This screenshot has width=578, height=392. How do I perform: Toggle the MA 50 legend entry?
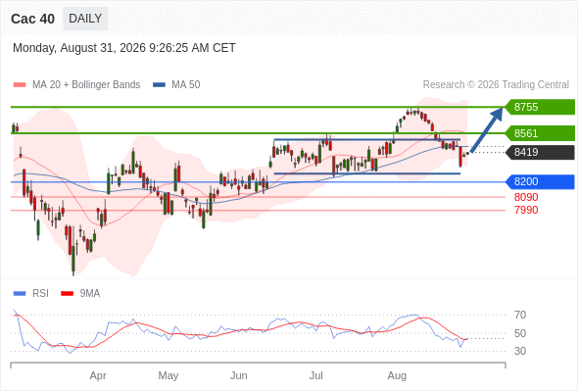176,85
